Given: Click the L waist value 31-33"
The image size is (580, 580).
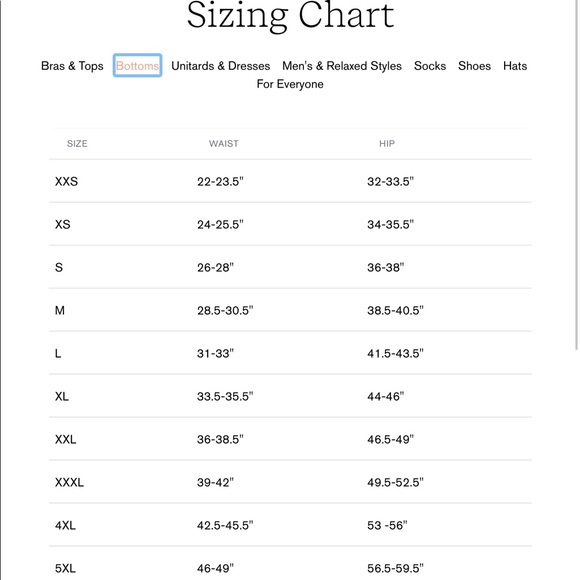Looking at the screenshot, I should pos(215,353).
